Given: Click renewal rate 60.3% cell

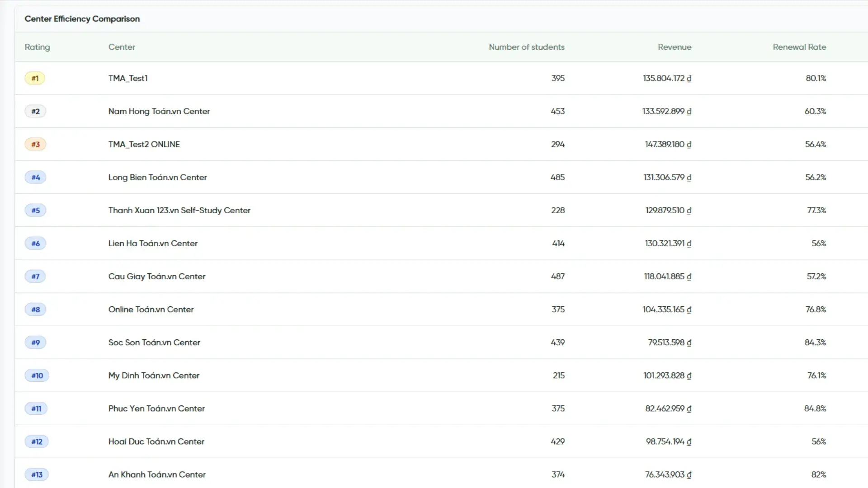Looking at the screenshot, I should [x=815, y=111].
